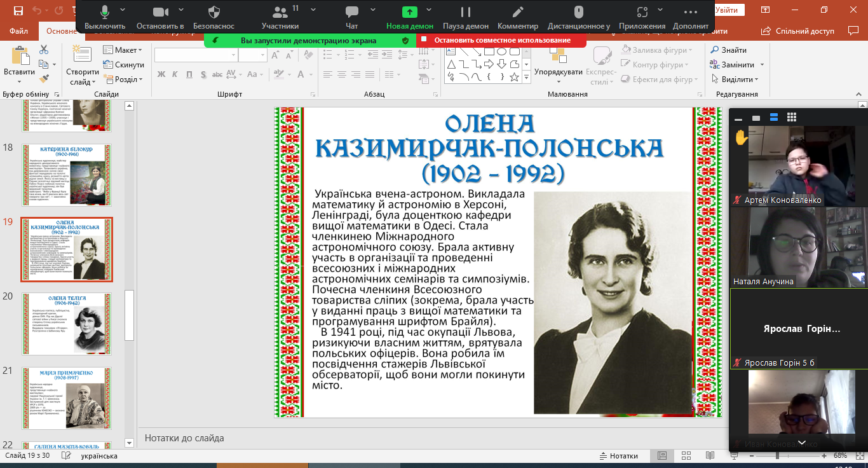Pause screen sharing in Zoom toolbar

(466, 17)
